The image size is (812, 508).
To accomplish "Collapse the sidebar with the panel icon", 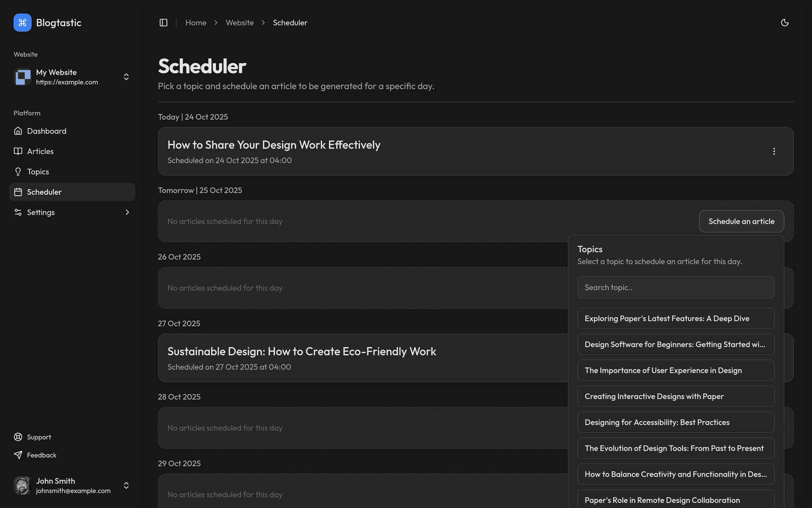I will [163, 22].
